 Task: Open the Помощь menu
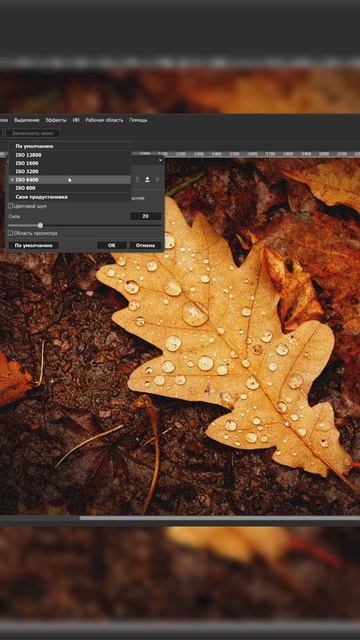click(x=138, y=120)
